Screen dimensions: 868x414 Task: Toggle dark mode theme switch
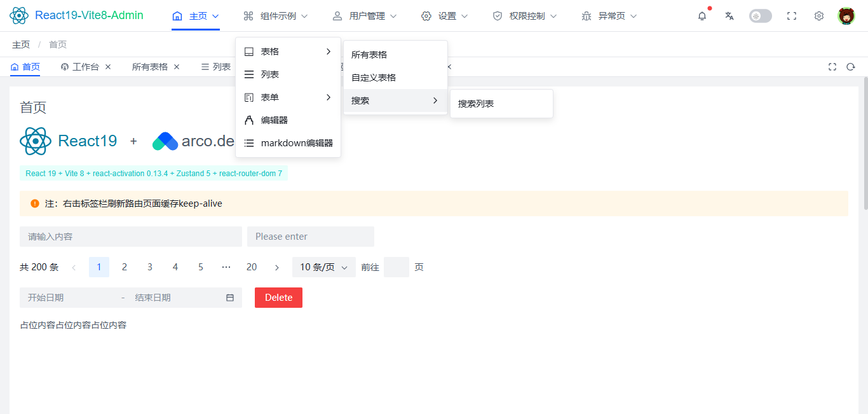760,16
